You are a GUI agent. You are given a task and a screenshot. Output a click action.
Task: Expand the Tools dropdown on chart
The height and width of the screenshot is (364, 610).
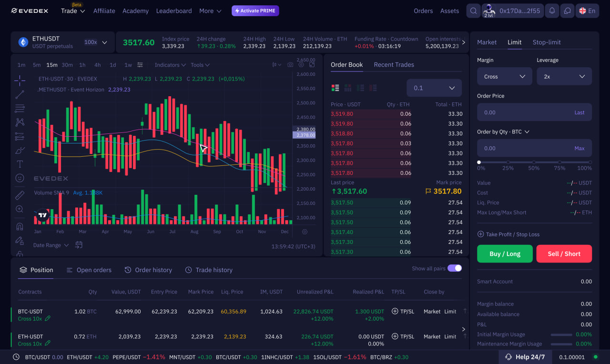click(x=200, y=65)
